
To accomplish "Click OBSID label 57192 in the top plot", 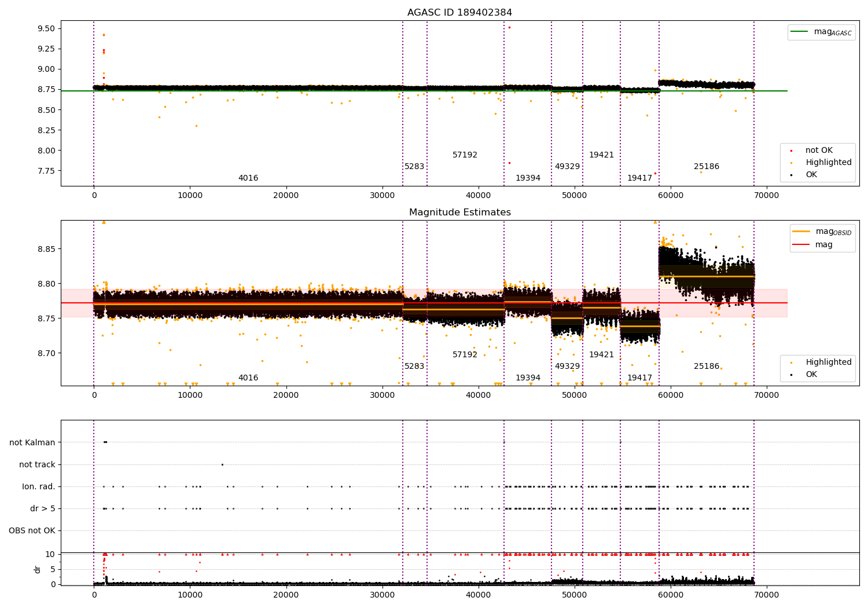I will point(465,155).
